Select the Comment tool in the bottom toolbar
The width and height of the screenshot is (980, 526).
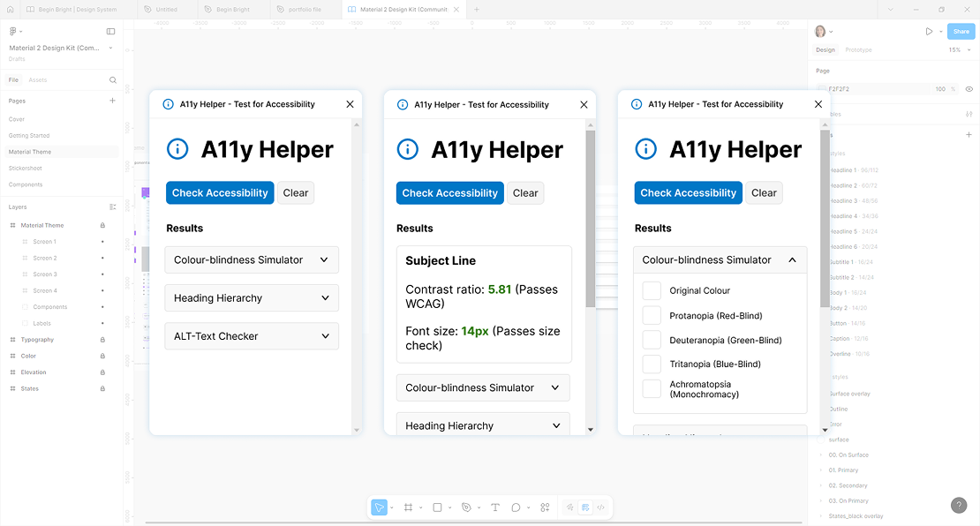coord(516,507)
